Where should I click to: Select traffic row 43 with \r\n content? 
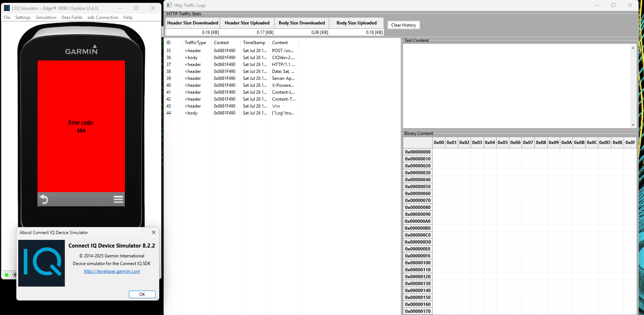point(231,106)
